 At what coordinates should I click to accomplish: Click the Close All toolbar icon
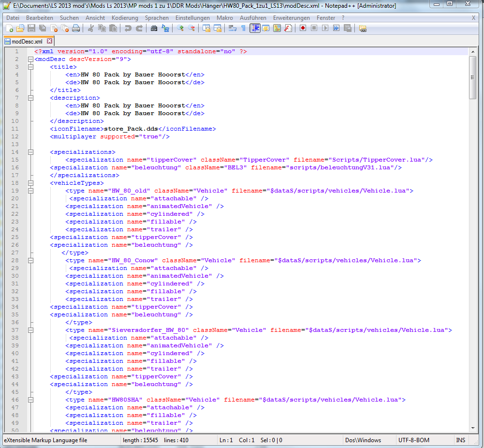pyautogui.click(x=65, y=29)
